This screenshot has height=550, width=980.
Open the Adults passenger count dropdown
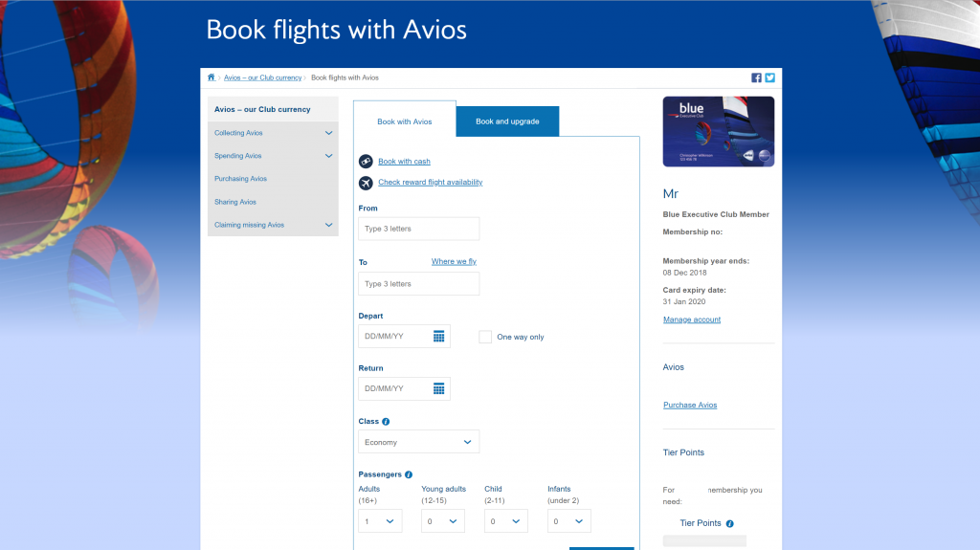380,521
